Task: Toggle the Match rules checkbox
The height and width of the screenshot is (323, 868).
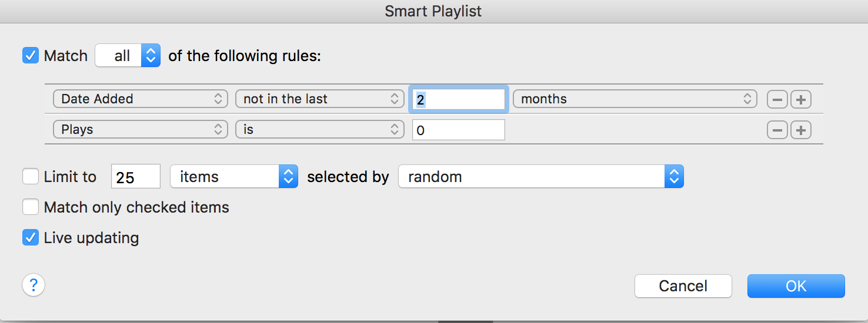Action: tap(31, 56)
